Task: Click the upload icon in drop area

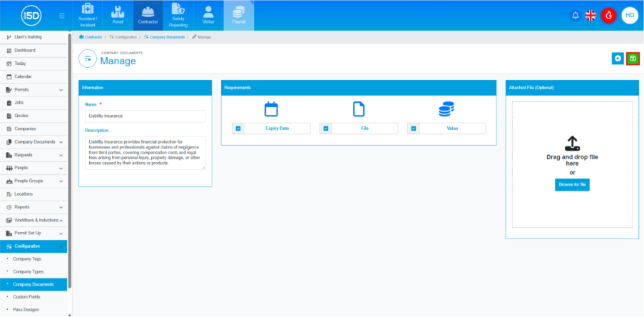Action: click(572, 144)
